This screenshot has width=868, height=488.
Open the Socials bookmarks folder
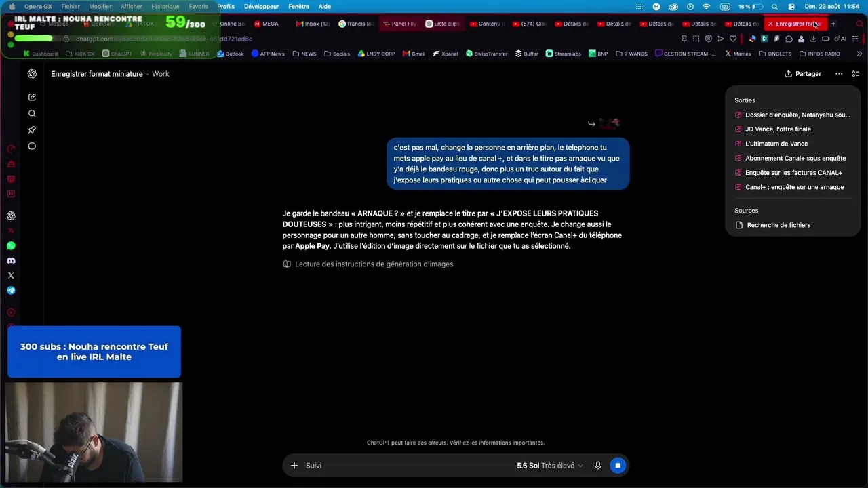(x=337, y=54)
